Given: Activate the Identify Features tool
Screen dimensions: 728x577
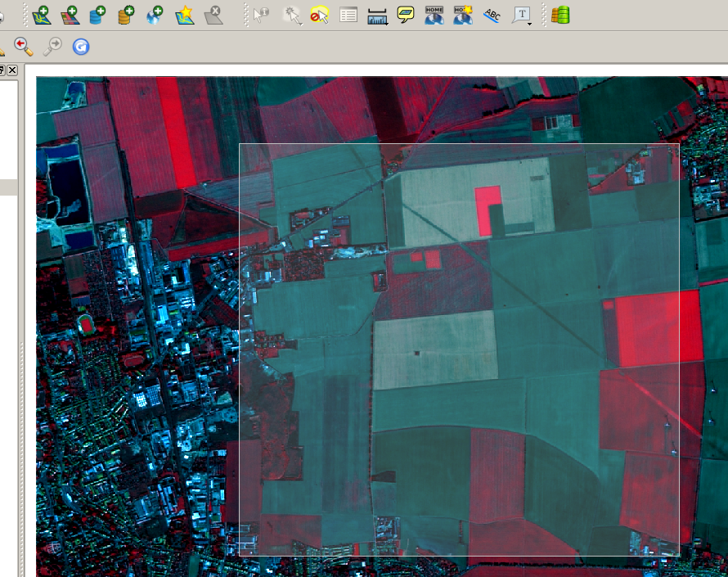Looking at the screenshot, I should click(261, 14).
